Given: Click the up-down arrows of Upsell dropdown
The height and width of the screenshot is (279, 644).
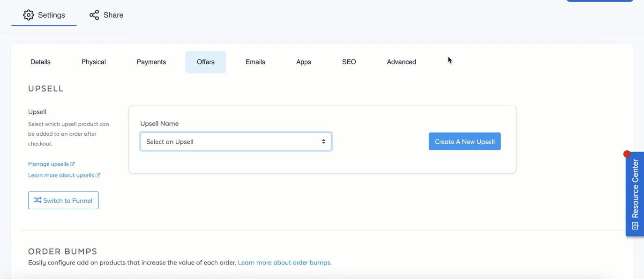Looking at the screenshot, I should [x=323, y=141].
